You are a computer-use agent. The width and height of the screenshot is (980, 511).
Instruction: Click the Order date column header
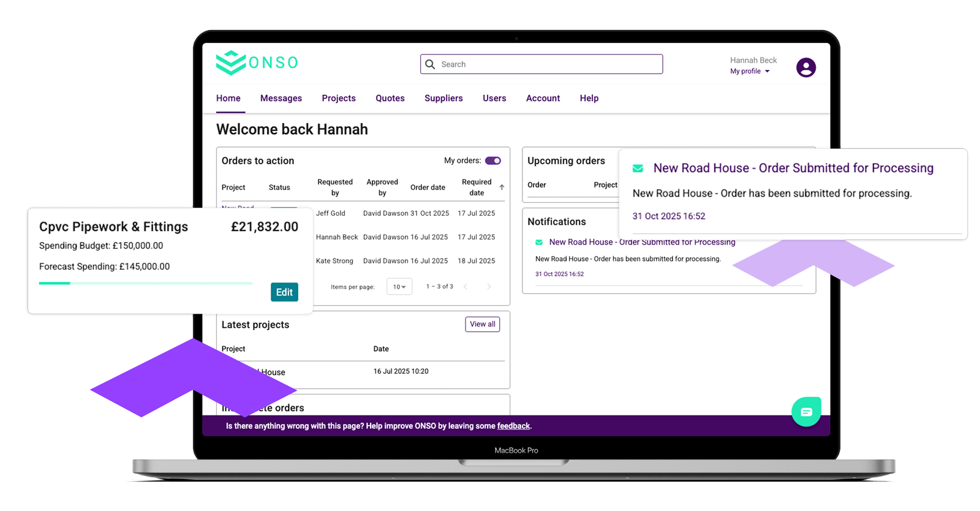click(428, 187)
